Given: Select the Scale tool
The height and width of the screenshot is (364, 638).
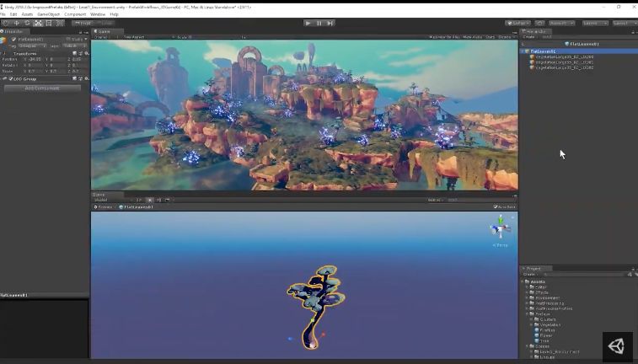Looking at the screenshot, I should [x=38, y=24].
